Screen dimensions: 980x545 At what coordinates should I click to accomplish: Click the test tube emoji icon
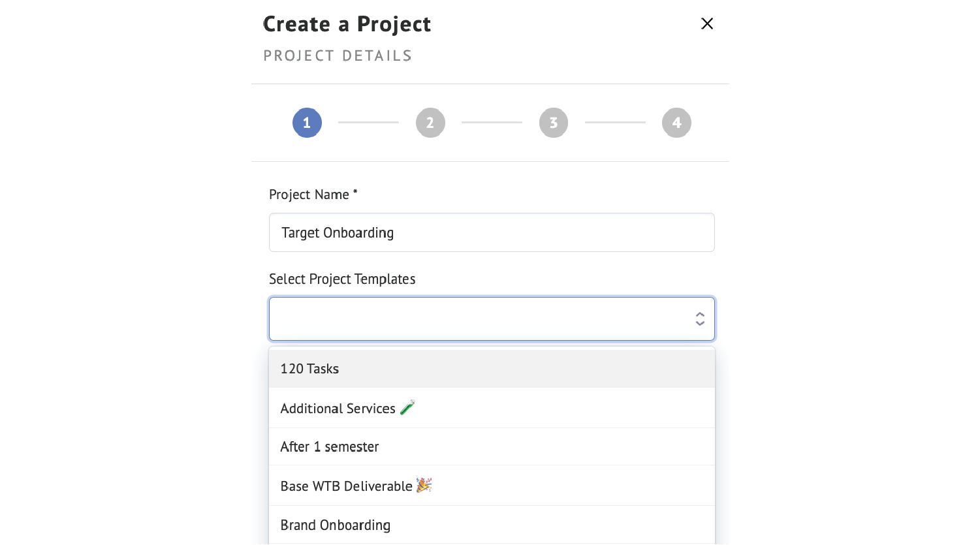click(407, 407)
